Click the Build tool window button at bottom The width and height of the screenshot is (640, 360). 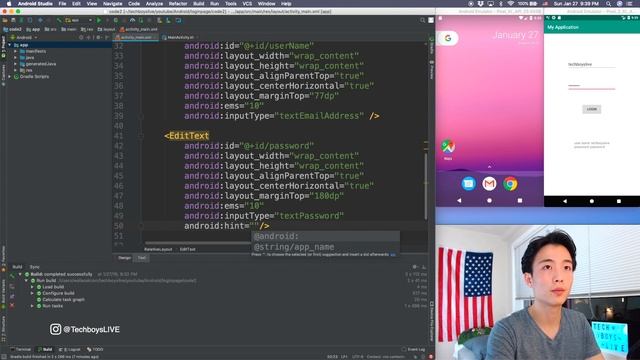[45, 349]
